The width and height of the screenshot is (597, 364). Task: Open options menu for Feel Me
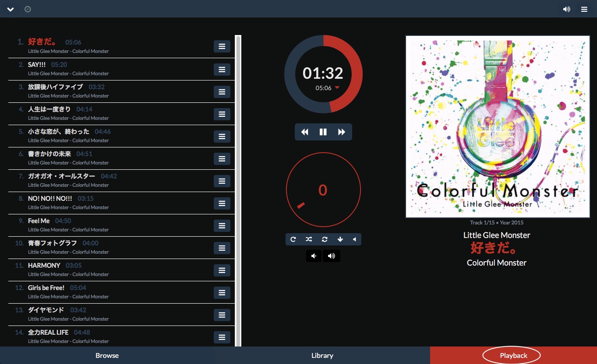tap(222, 225)
